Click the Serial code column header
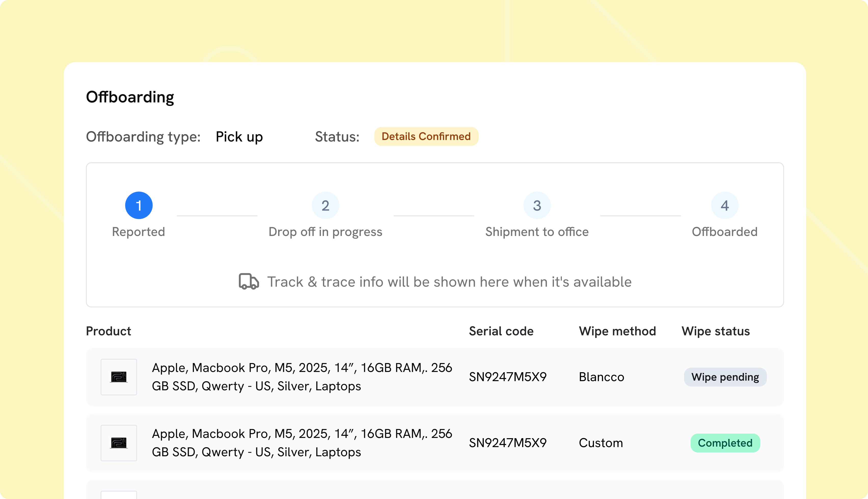 pyautogui.click(x=501, y=331)
